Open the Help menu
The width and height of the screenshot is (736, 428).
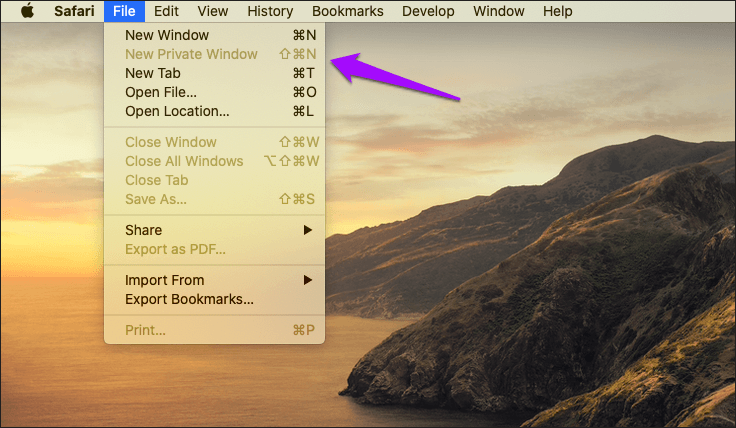point(558,11)
